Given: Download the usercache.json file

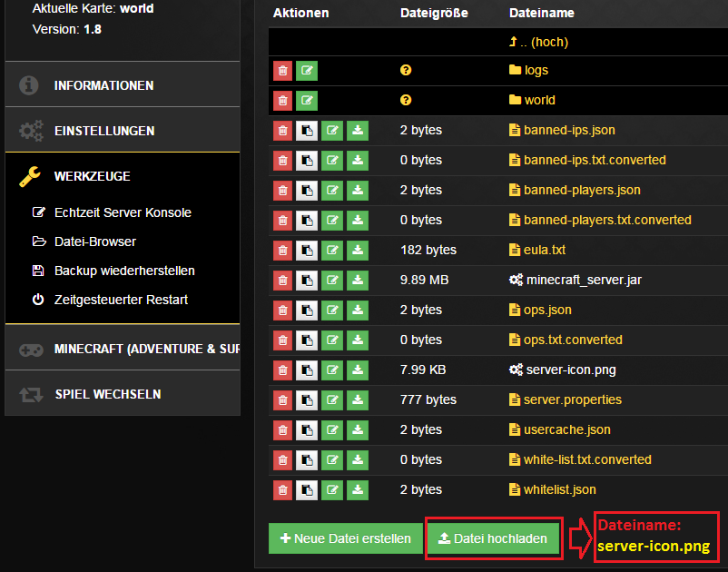Looking at the screenshot, I should point(358,430).
